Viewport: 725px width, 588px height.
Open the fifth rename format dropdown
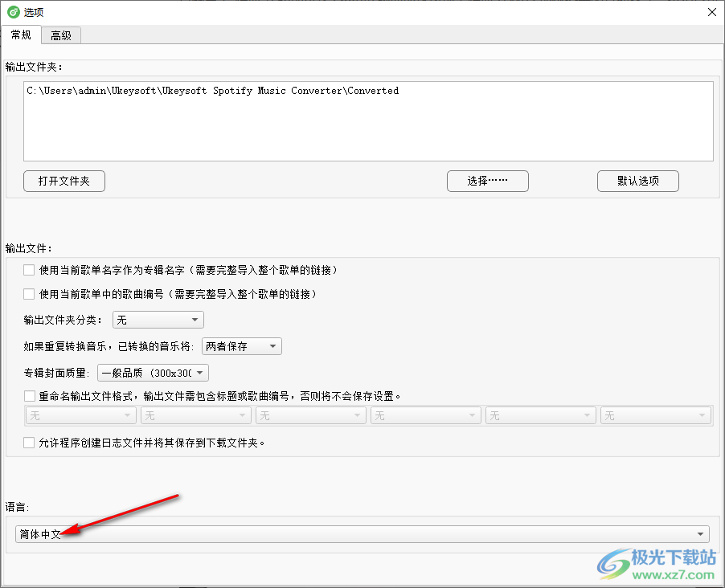[x=540, y=415]
